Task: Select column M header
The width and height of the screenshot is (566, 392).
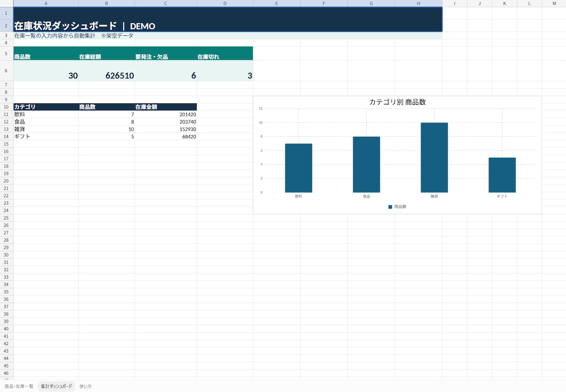Action: [554, 3]
